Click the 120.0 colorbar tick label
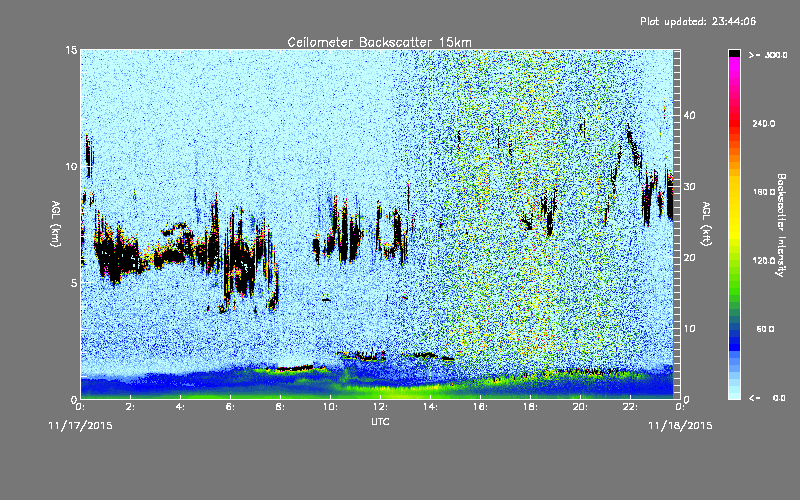Screen dimensions: 800x500 [764, 261]
